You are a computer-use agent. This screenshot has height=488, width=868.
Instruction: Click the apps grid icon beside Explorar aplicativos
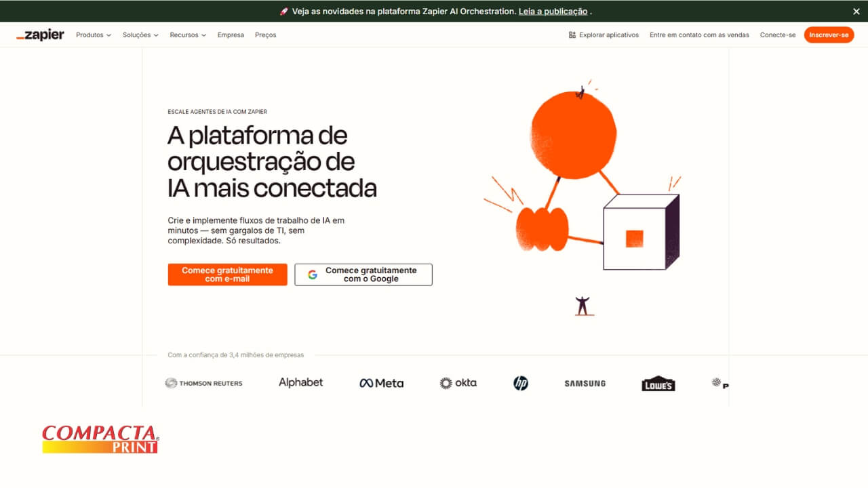pyautogui.click(x=572, y=35)
